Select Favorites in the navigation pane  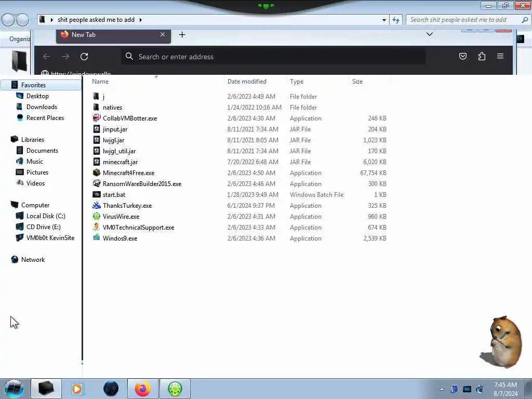33,85
